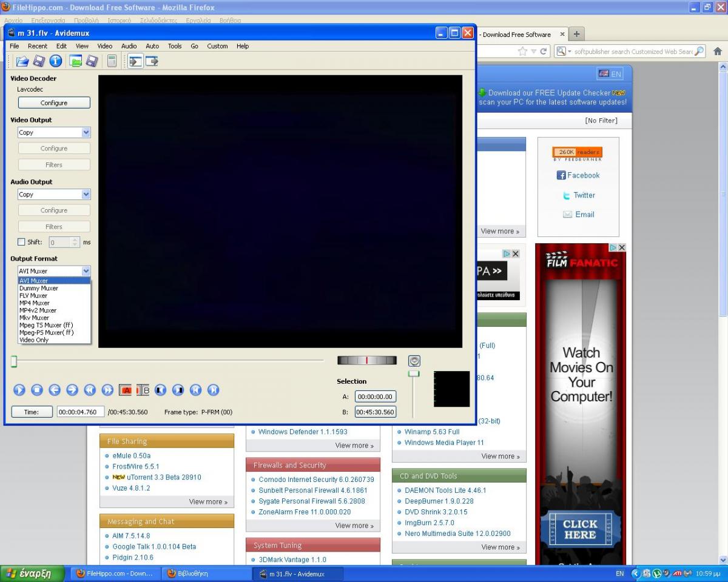Screen dimensions: 728x582
Task: Show video information with the blue info icon
Action: [56, 61]
